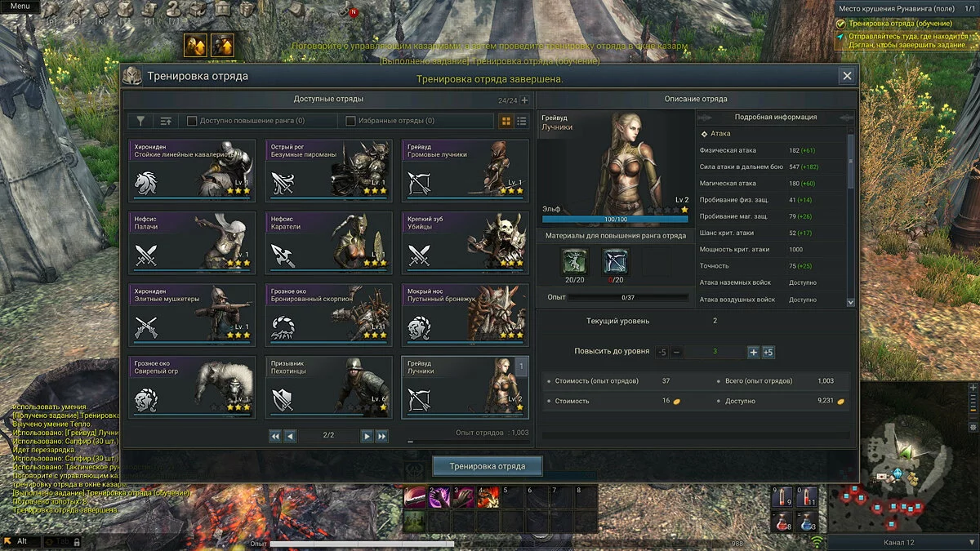Viewport: 980px width, 551px height.
Task: Use skill in hotbar slot 3
Action: coord(464,496)
